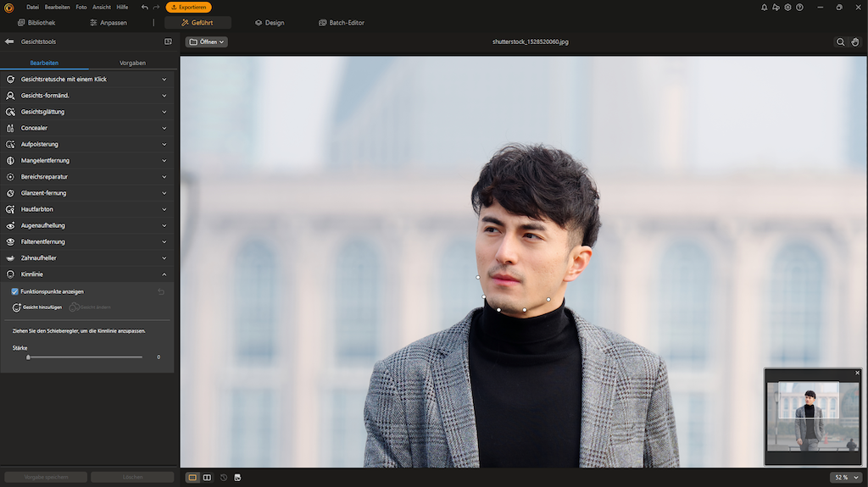The image size is (868, 487).
Task: Select the magnifier zoom tool
Action: click(840, 42)
